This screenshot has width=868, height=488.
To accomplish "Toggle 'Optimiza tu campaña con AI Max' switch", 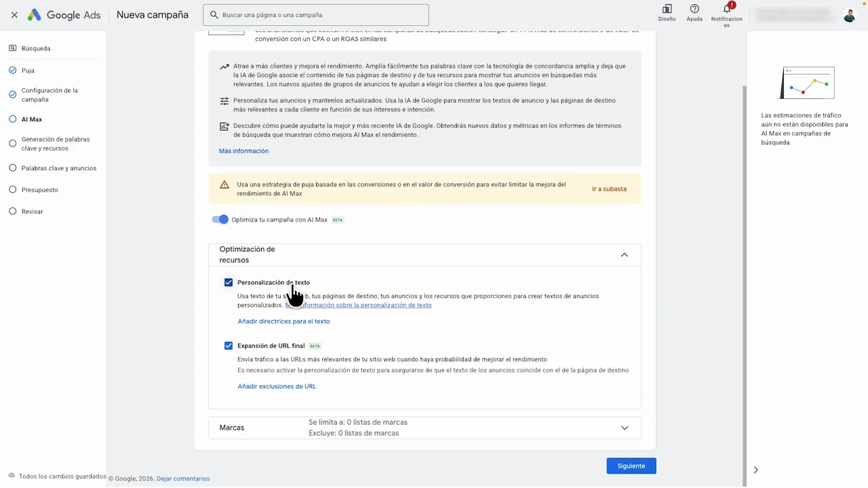I will tap(220, 220).
